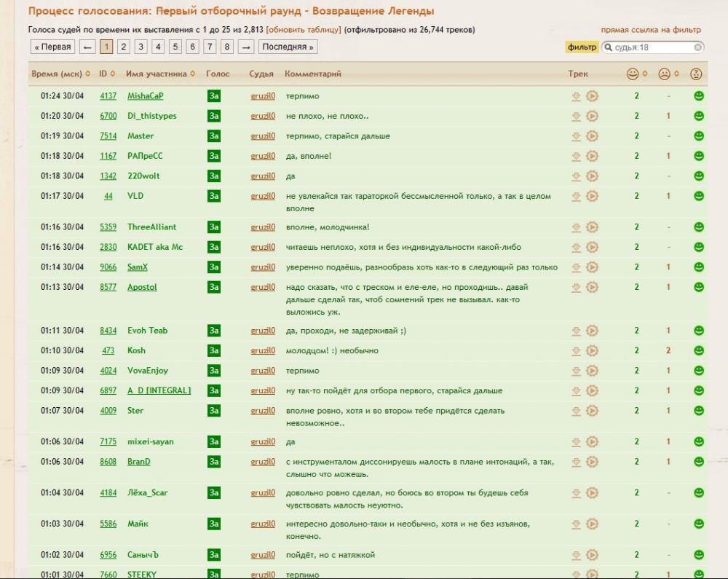Go to next page with right arrow
This screenshot has width=728, height=579.
coord(246,47)
